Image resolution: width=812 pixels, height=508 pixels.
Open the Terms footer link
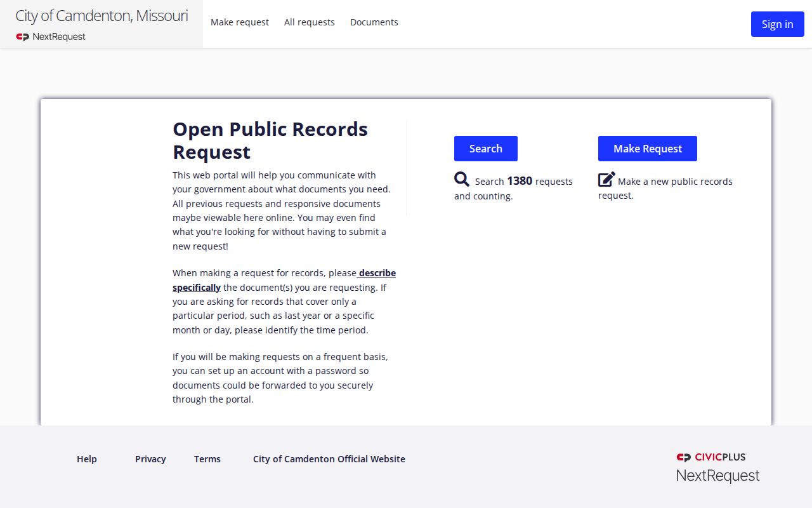tap(207, 459)
